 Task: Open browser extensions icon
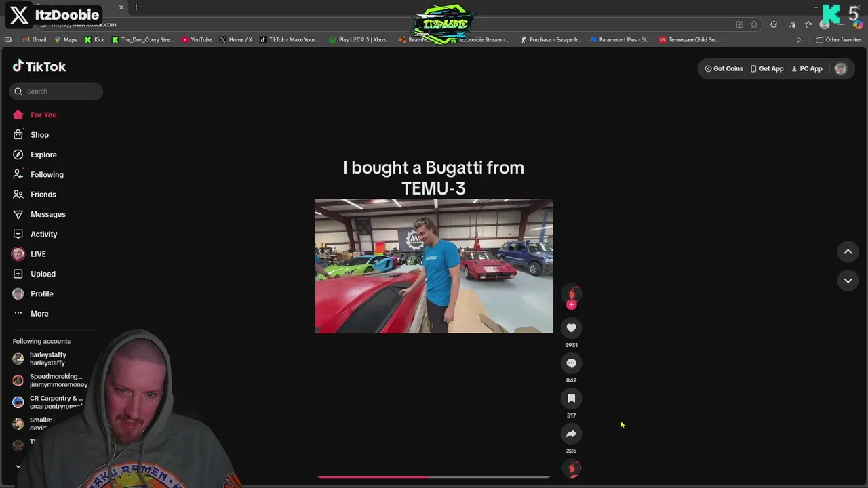774,24
